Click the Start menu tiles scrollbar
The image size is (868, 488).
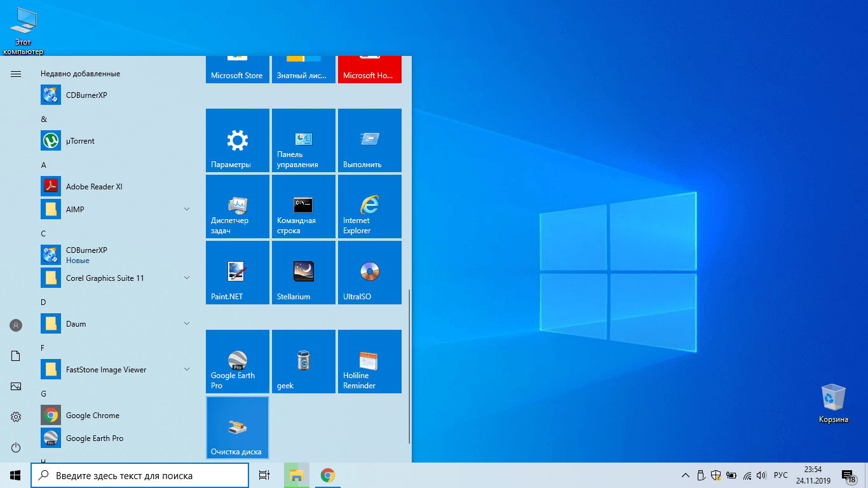[410, 366]
